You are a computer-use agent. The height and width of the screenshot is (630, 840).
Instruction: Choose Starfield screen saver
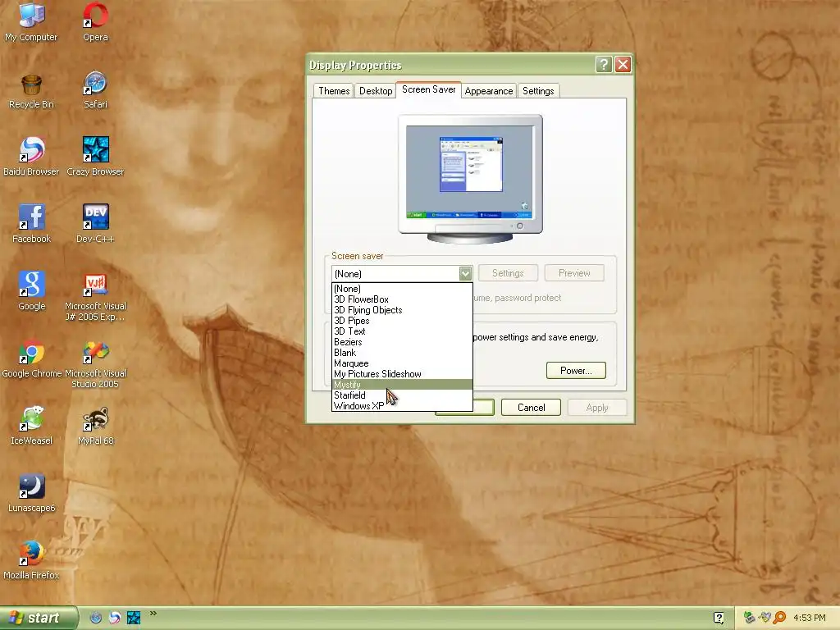point(402,395)
